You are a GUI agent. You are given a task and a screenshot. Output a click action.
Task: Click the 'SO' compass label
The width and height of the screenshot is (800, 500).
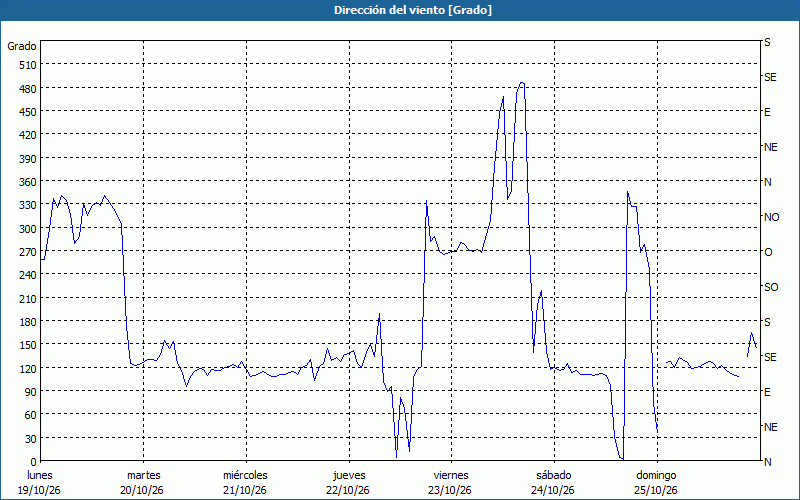pyautogui.click(x=771, y=287)
